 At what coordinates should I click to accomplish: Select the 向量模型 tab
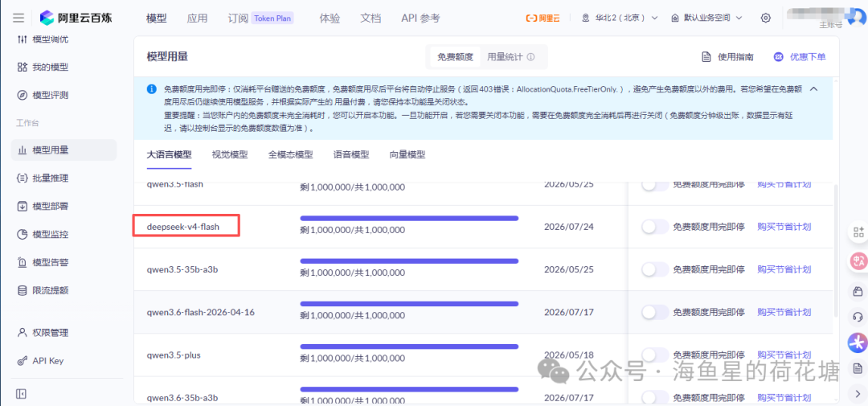pos(407,155)
